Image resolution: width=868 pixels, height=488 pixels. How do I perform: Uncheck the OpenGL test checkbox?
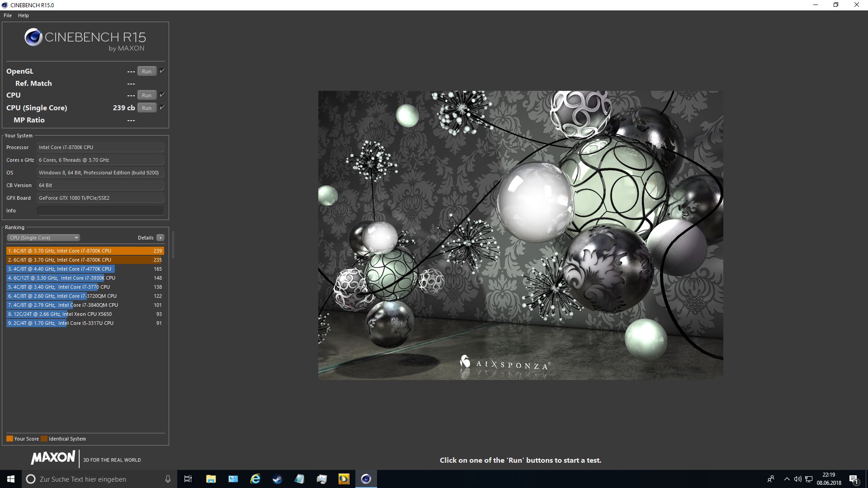coord(162,70)
